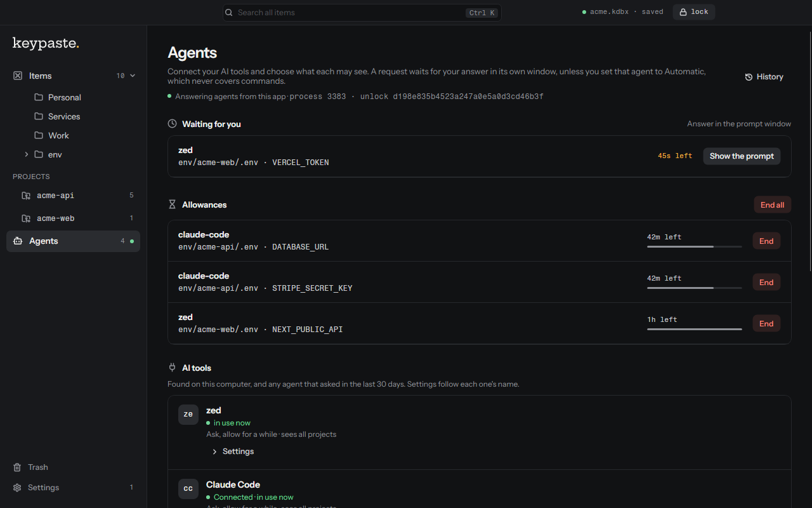Click the keypaste logo
812x508 pixels.
click(46, 43)
